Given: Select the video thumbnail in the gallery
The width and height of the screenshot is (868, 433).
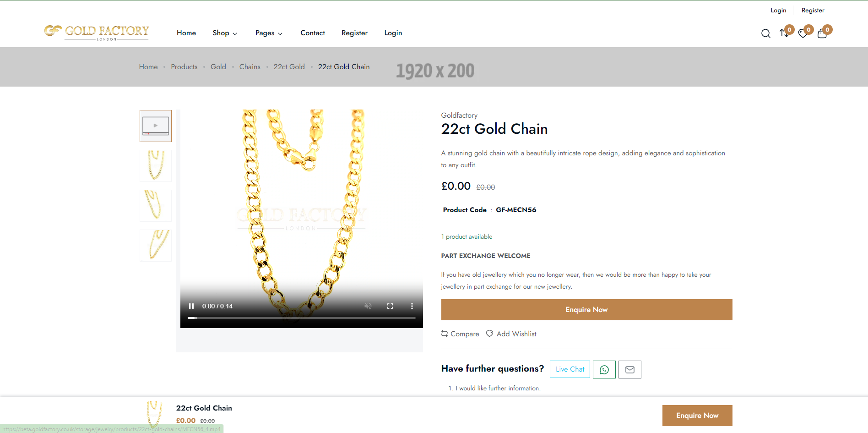Looking at the screenshot, I should (x=156, y=126).
